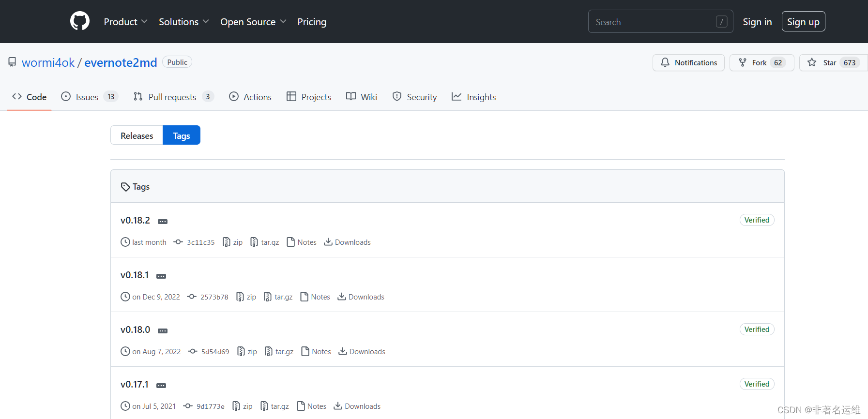
Task: Click the Verified badge for v0.17.1
Action: (757, 384)
